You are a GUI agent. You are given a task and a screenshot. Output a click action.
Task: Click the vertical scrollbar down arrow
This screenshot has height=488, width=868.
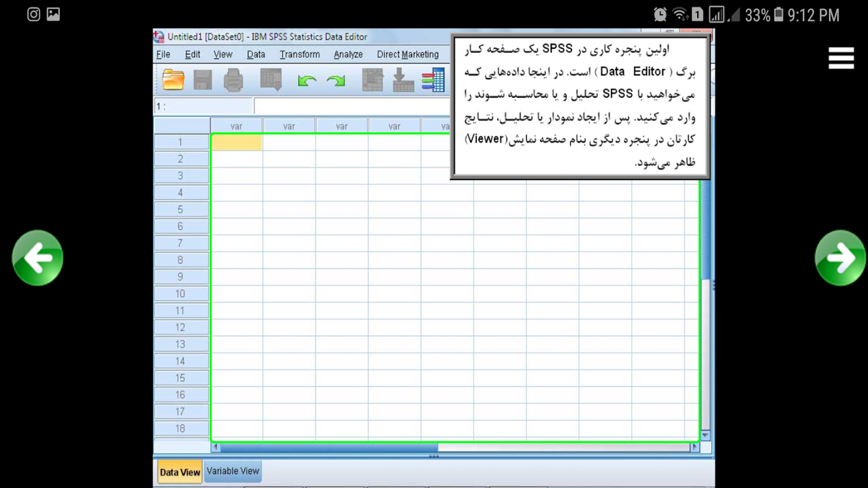tap(706, 436)
